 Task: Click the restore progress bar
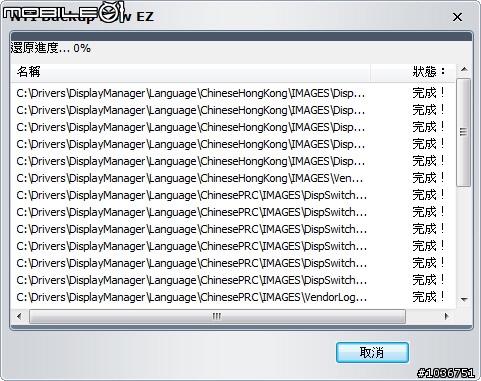(241, 36)
